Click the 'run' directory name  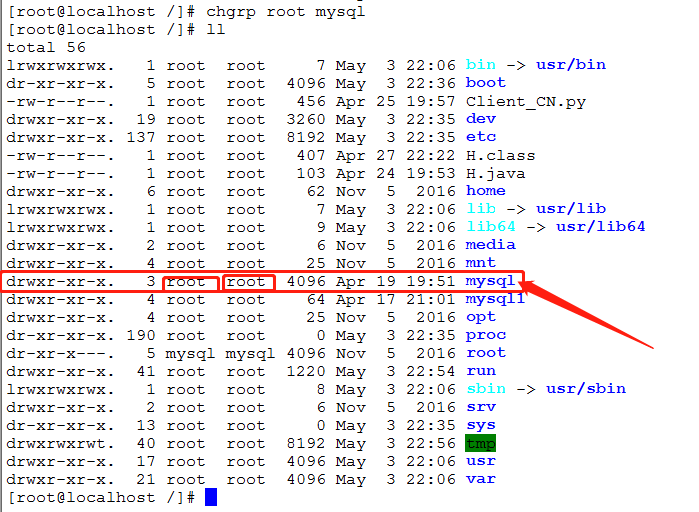[481, 371]
